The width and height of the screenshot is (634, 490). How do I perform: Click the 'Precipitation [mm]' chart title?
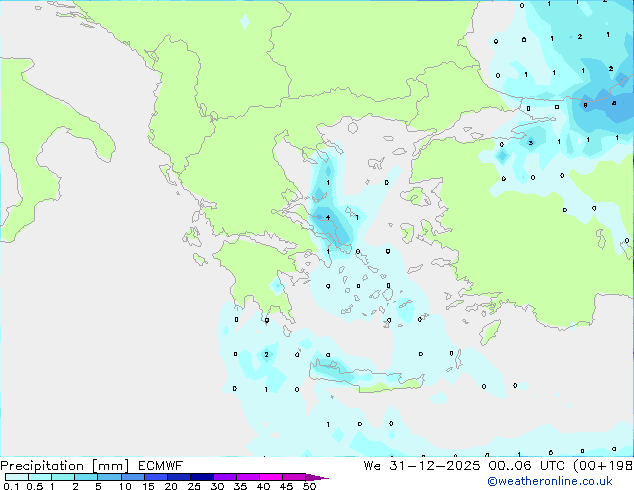point(65,466)
